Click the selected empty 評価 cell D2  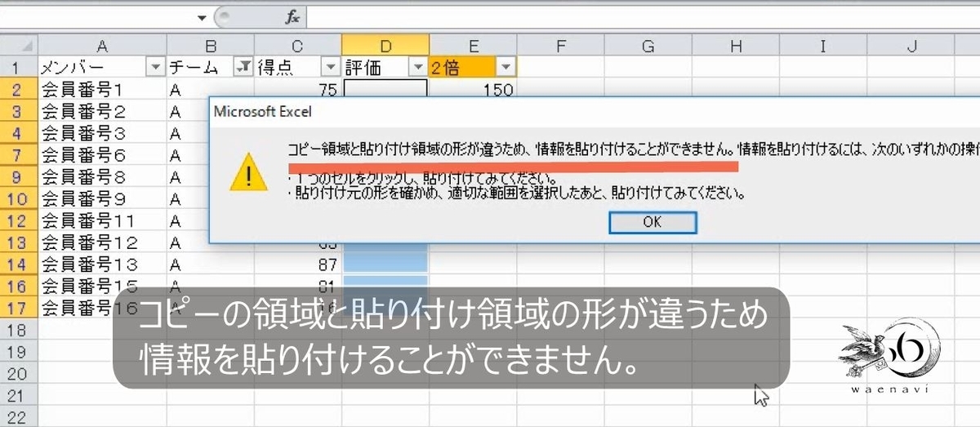(385, 90)
